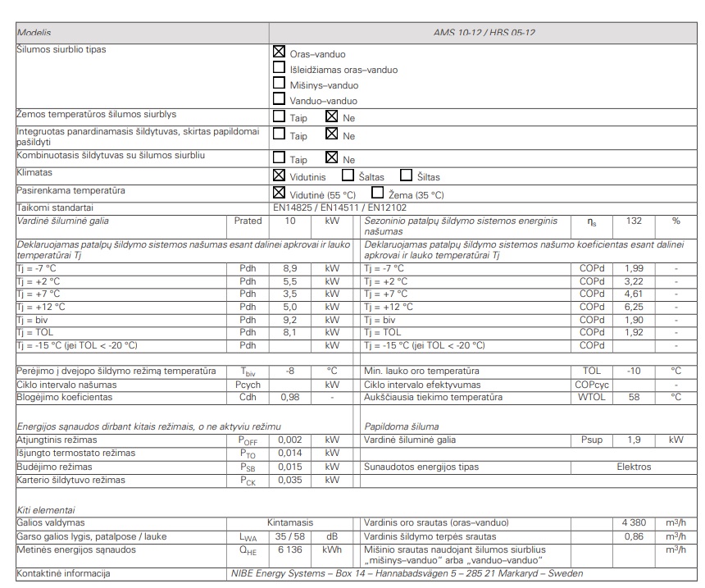Screen dimensions: 705x588
Task: Toggle the Vidutinė (55 °C) checkbox
Action: tap(279, 194)
